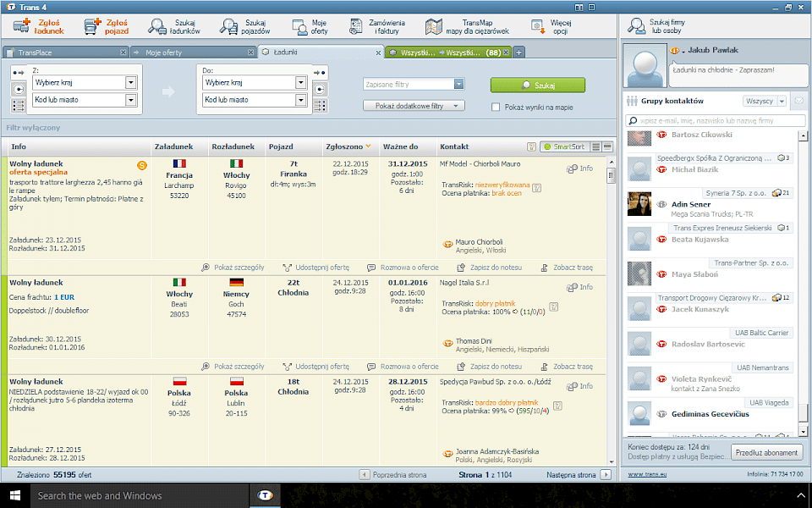Click the radius circle icon right of Do: panel
The height and width of the screenshot is (508, 812).
click(320, 89)
